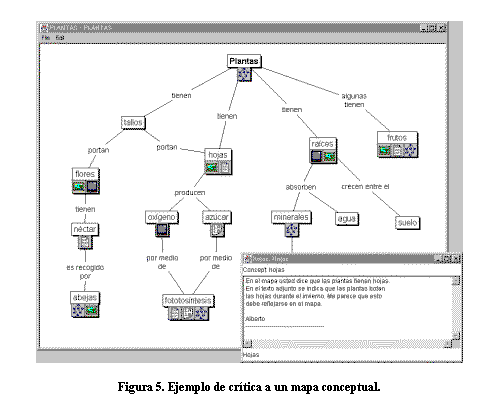This screenshot has height=411, width=501.
Task: Open the File menu
Action: [46, 38]
